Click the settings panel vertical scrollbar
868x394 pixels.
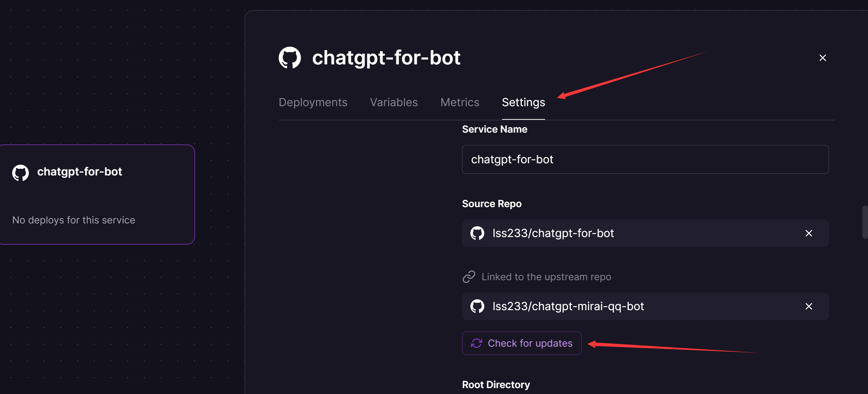pos(865,222)
